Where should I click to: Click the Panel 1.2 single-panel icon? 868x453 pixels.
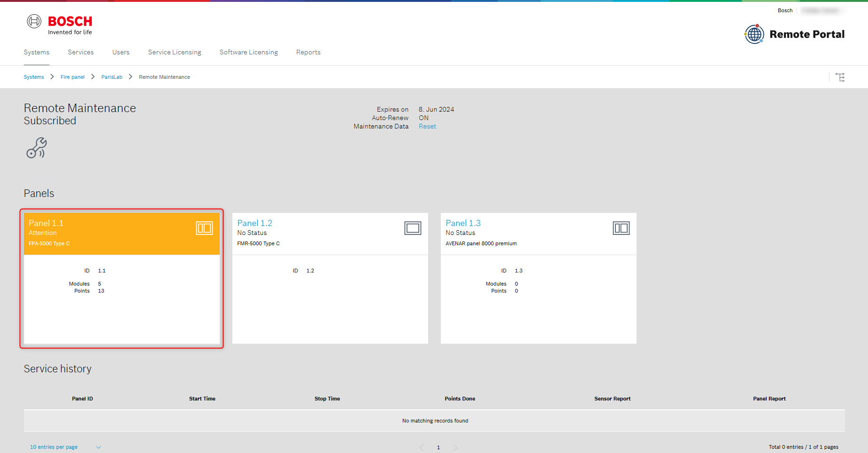point(413,228)
